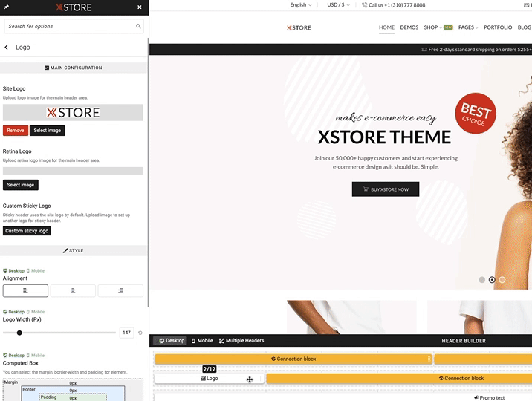Image resolution: width=532 pixels, height=401 pixels.
Task: Click the Site Logo image preview
Action: click(73, 113)
